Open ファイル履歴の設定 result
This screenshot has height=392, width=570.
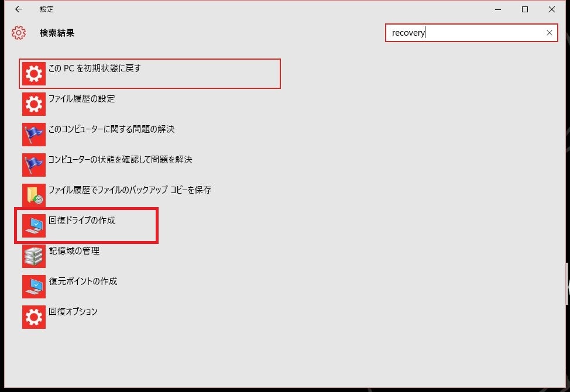click(x=82, y=99)
